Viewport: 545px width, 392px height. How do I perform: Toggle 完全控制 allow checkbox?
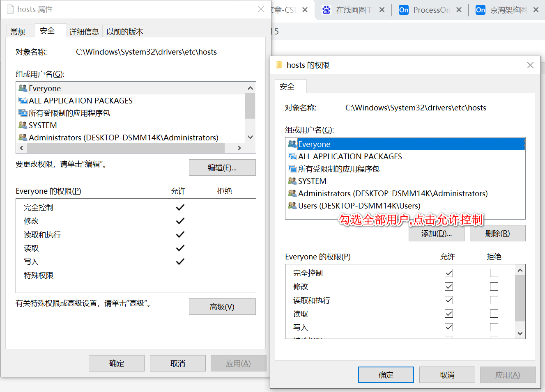[449, 273]
